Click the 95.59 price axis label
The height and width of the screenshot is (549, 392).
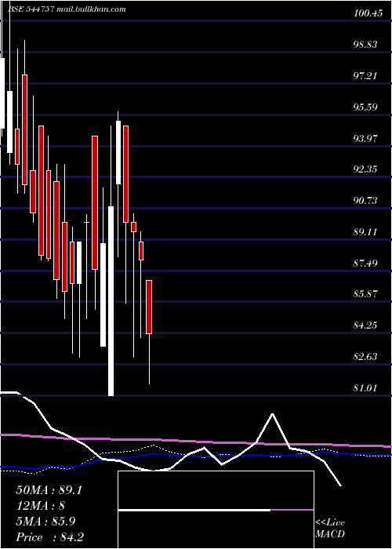click(365, 107)
